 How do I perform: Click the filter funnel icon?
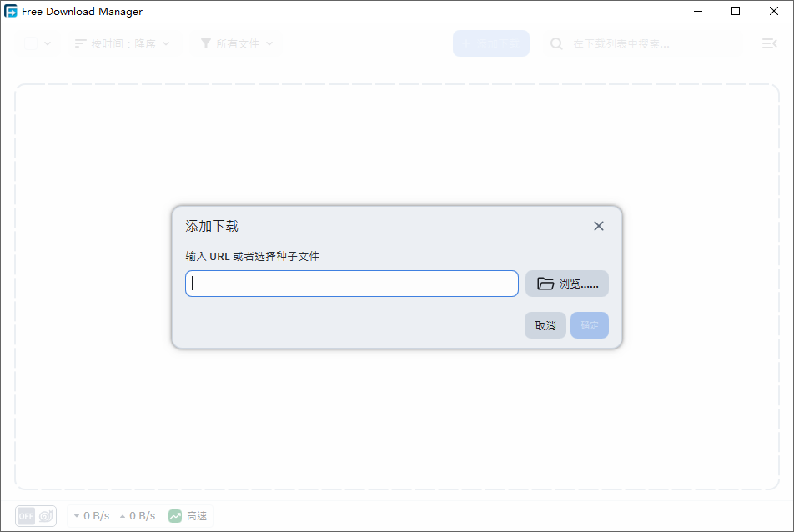click(205, 43)
